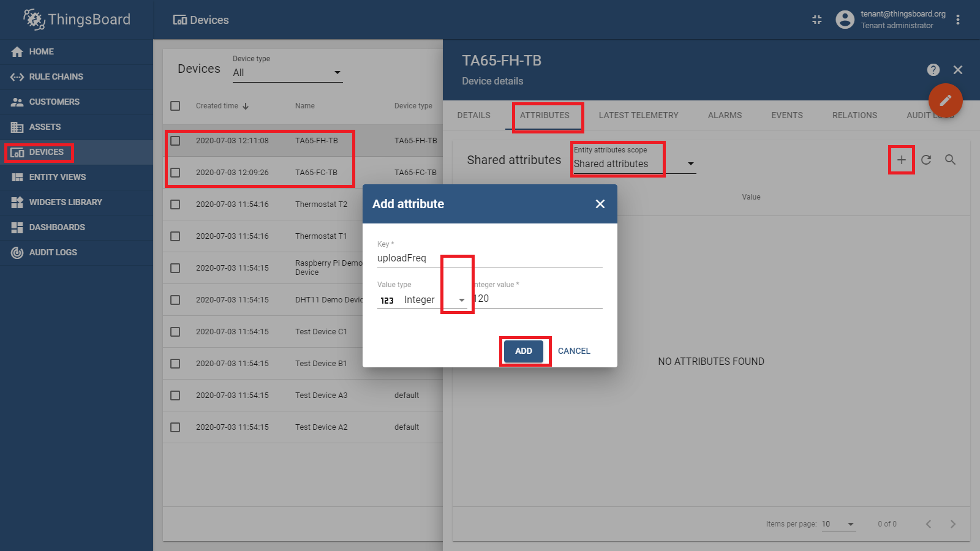Check the Test Device A2 checkbox

click(175, 427)
